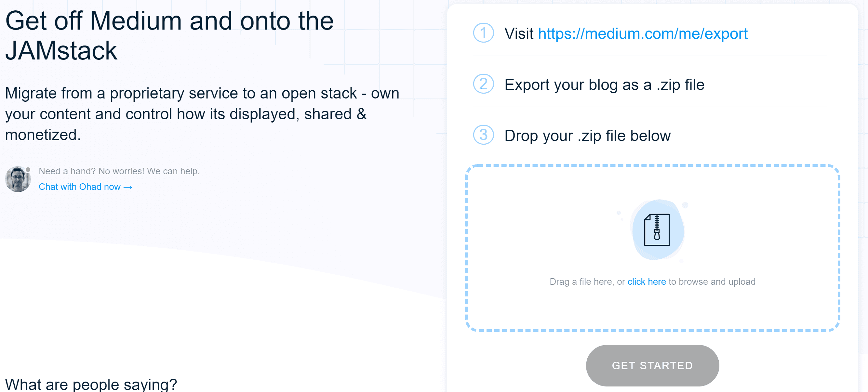Click the "click here" browse link
The width and height of the screenshot is (868, 392).
646,281
